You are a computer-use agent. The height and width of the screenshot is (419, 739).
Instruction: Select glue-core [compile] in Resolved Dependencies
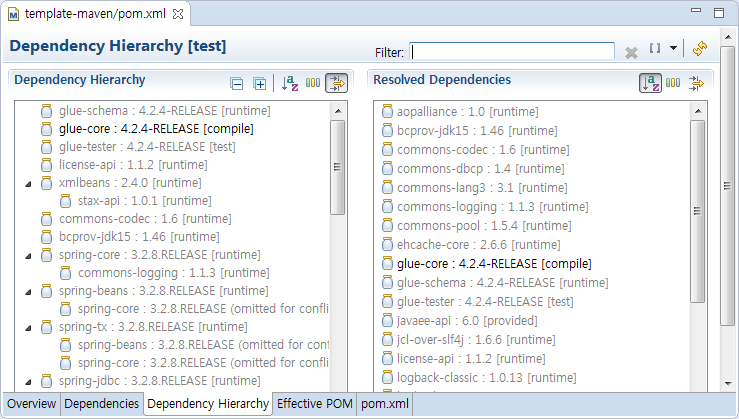(494, 263)
